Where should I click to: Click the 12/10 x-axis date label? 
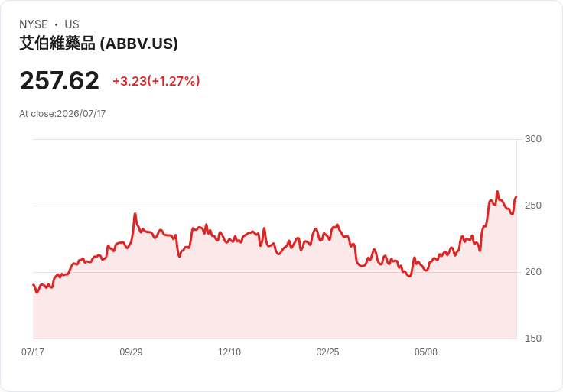click(x=229, y=352)
